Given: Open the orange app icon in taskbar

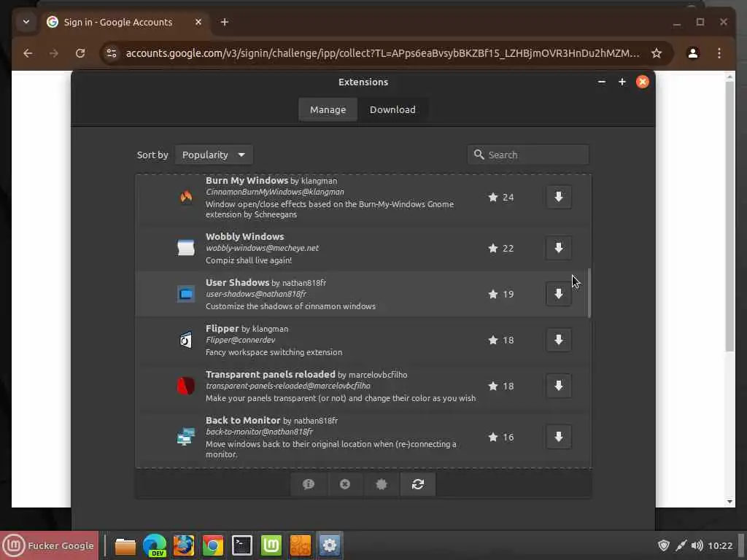Looking at the screenshot, I should (300, 545).
